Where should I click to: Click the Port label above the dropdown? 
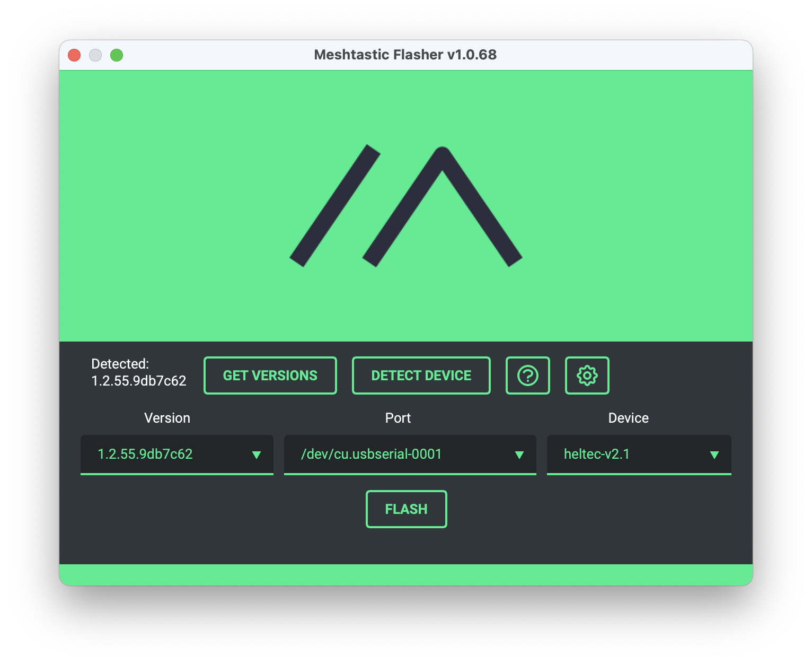point(398,418)
